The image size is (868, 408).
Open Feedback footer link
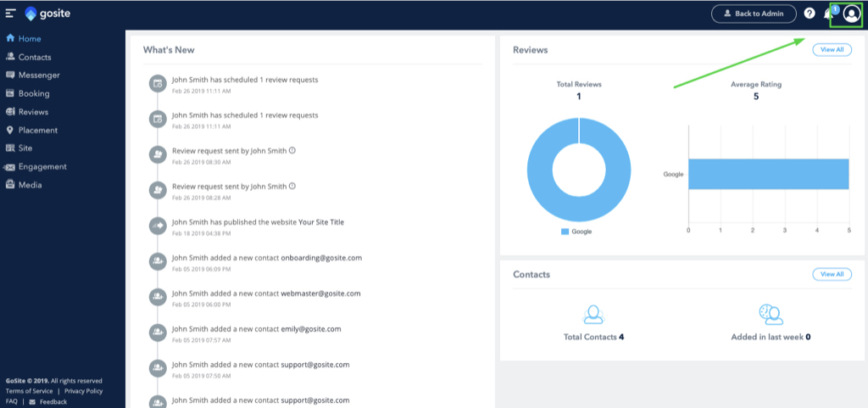[48, 401]
